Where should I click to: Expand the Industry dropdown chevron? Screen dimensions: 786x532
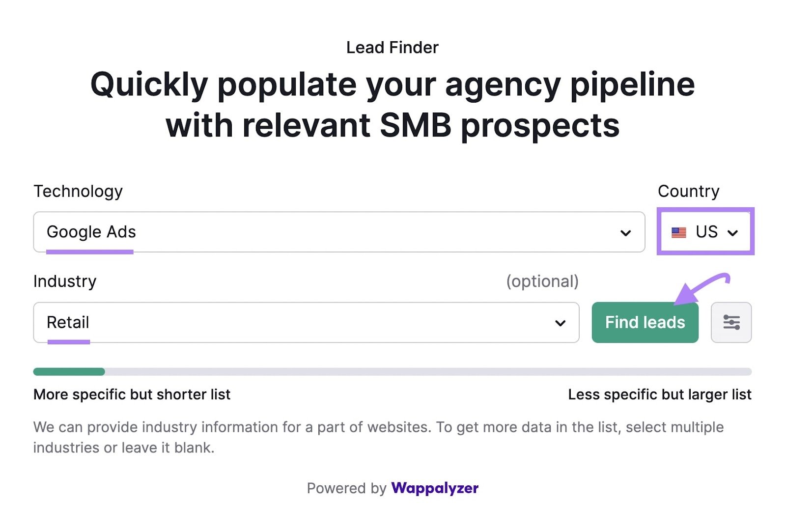[x=560, y=323]
